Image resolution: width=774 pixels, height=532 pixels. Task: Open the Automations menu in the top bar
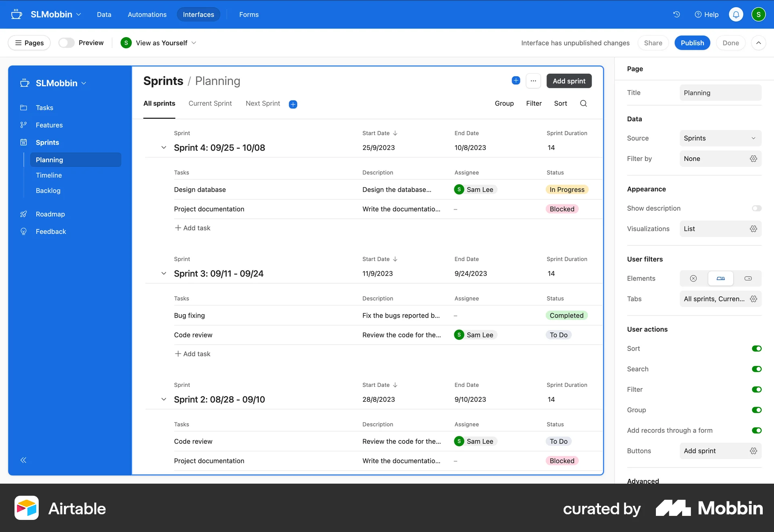(147, 14)
